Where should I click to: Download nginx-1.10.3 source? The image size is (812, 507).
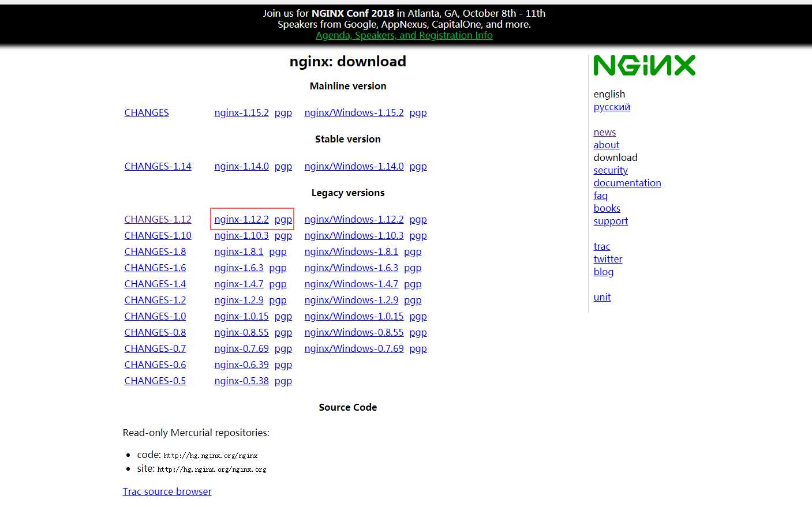(x=241, y=235)
